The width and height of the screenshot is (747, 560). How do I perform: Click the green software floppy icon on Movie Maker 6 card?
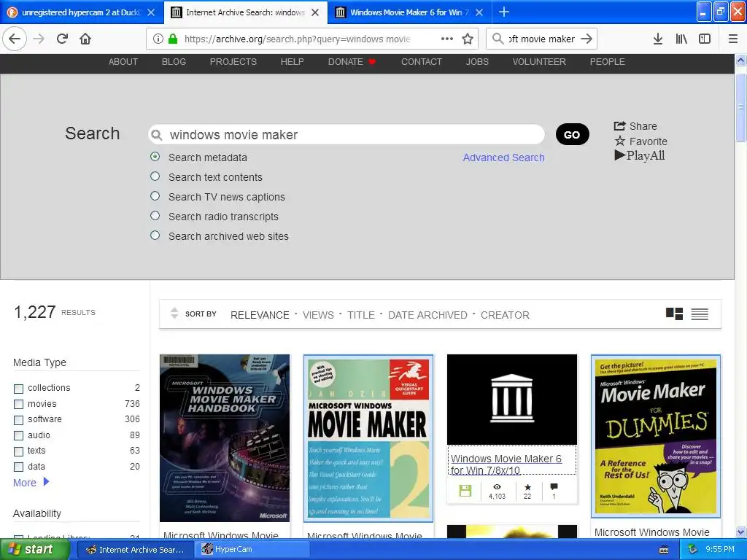coord(465,491)
